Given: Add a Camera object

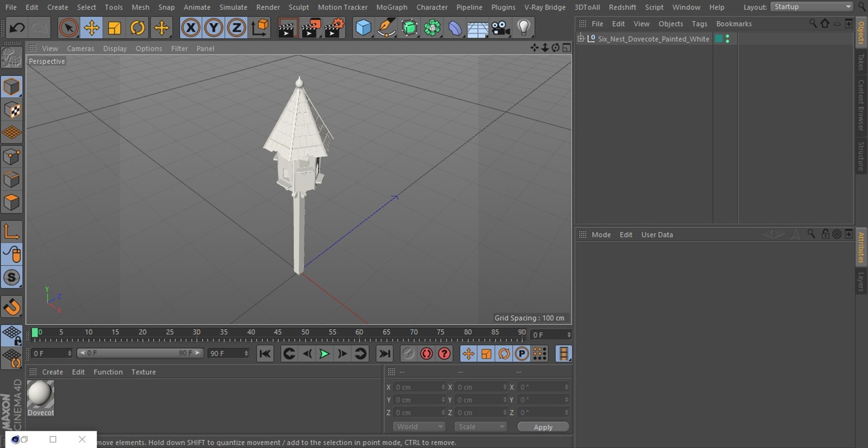Looking at the screenshot, I should [501, 28].
